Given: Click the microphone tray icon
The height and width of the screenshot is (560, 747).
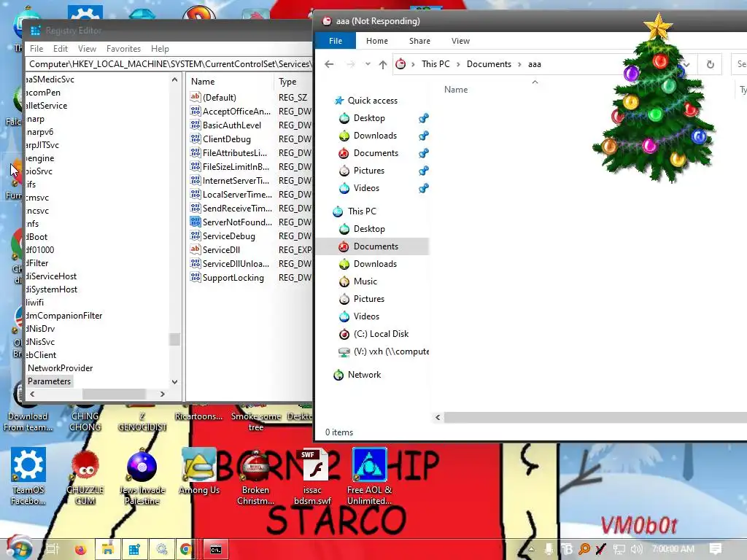Looking at the screenshot, I should pyautogui.click(x=549, y=550).
